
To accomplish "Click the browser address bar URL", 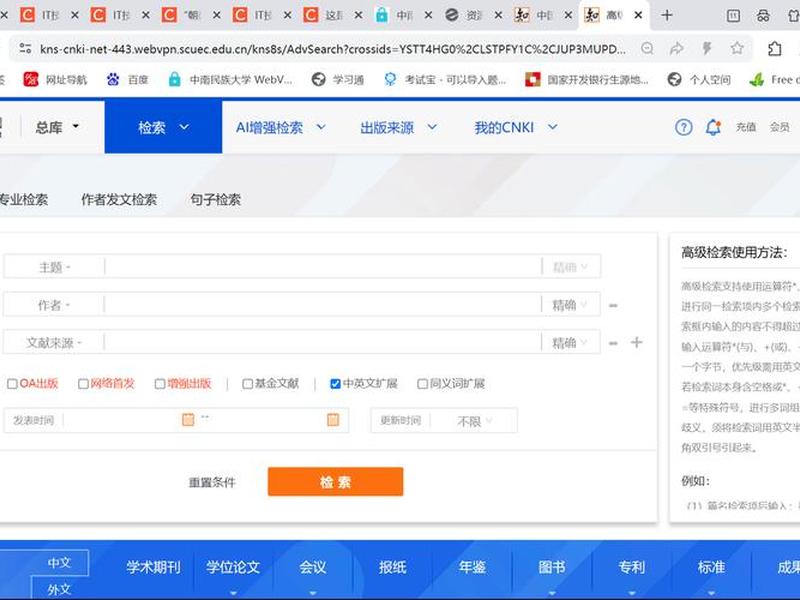I will coord(333,49).
